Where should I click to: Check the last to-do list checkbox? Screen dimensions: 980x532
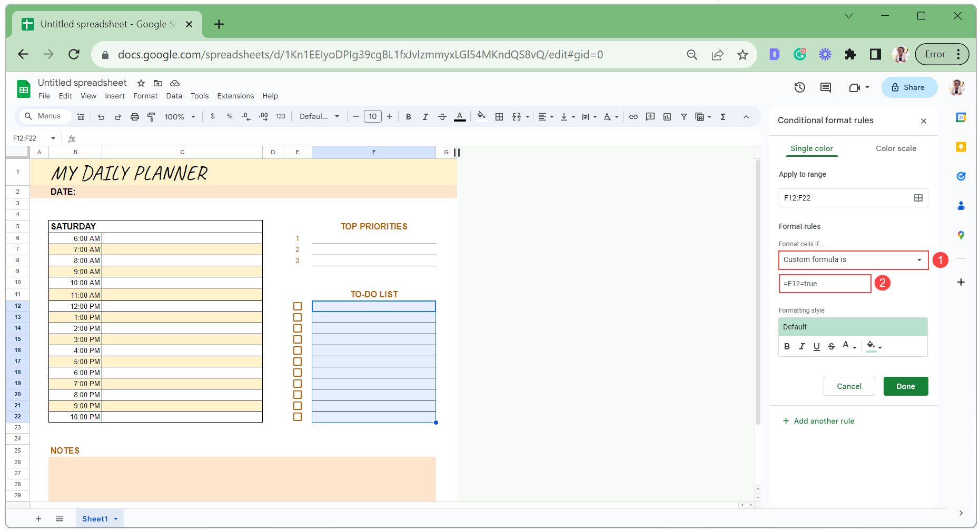[298, 416]
